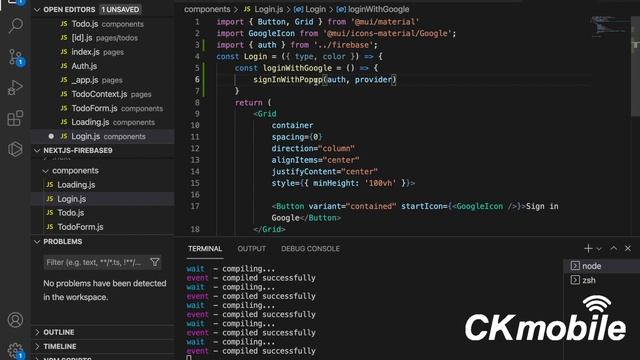Open [id].js from open editors
The image size is (640, 360).
click(x=103, y=38)
